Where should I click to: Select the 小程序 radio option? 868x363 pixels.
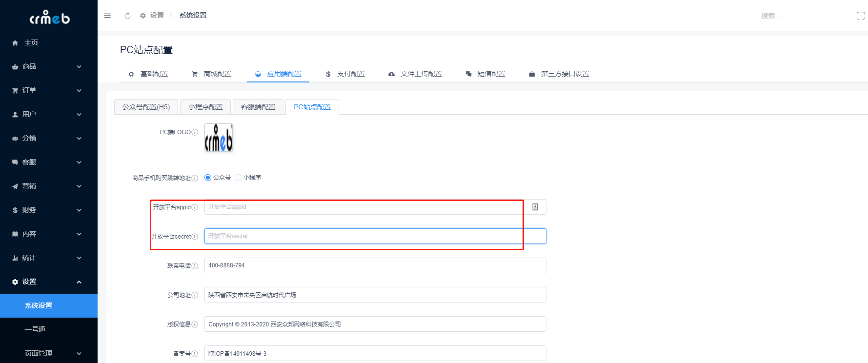tap(238, 178)
